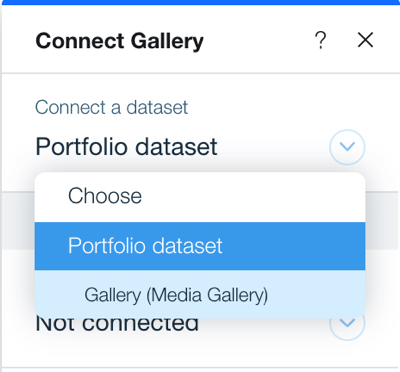Click the gray strip right of the dropdown list
Image resolution: width=400 pixels, height=372 pixels.
click(383, 221)
